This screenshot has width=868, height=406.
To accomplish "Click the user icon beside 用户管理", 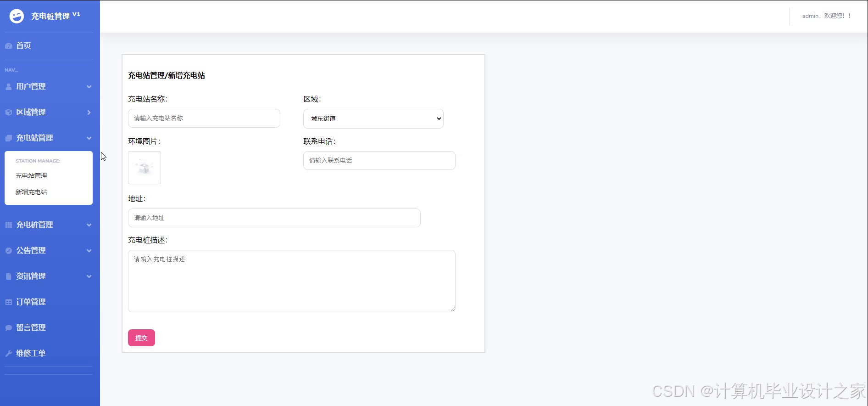I will [8, 86].
